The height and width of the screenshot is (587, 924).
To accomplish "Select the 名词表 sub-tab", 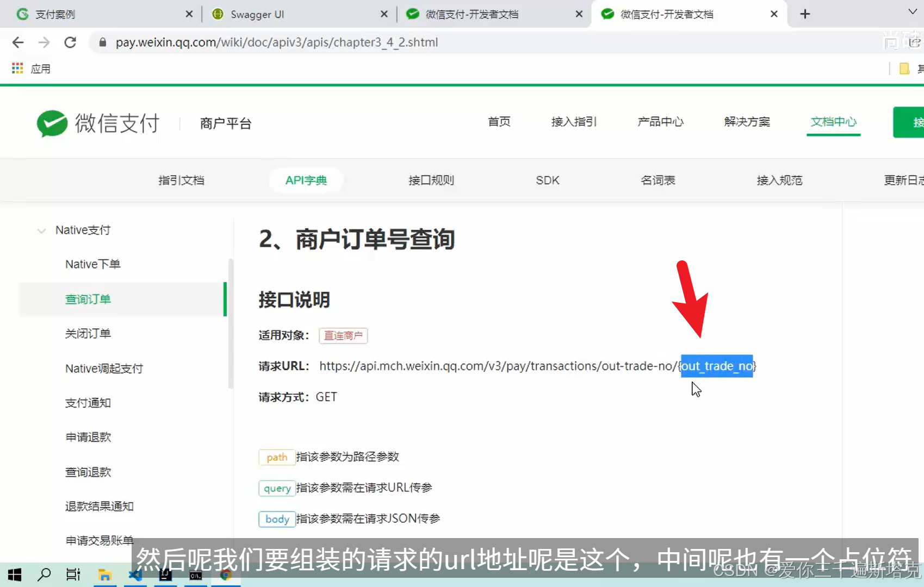I will click(658, 180).
